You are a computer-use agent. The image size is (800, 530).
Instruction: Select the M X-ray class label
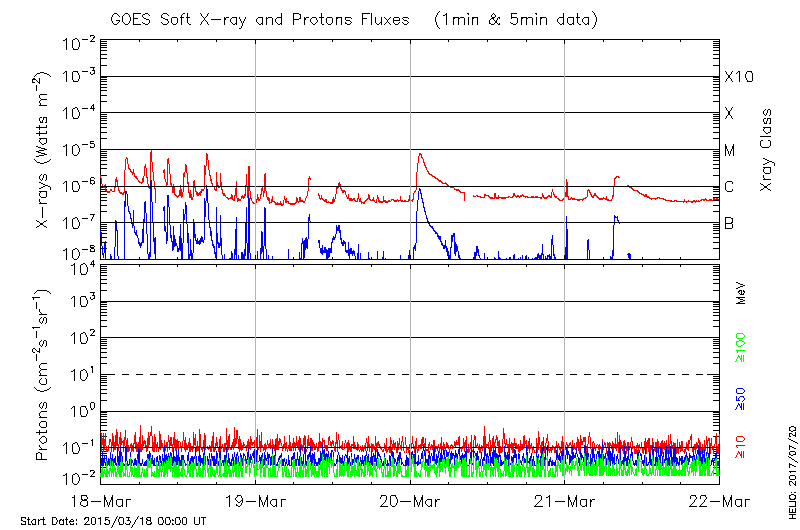point(730,151)
